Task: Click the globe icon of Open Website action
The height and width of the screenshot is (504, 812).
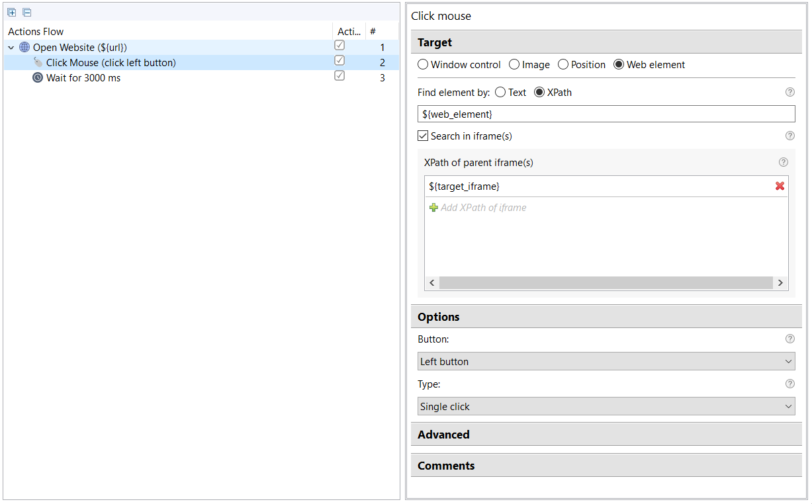Action: coord(24,47)
